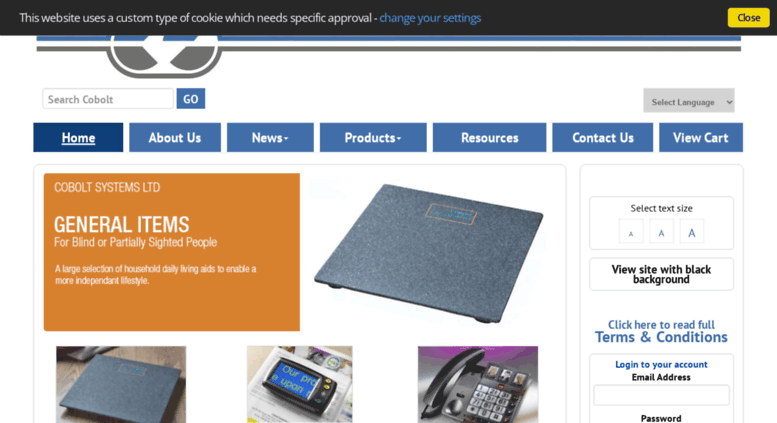This screenshot has height=423, width=777.
Task: Click the GO search button
Action: pyautogui.click(x=191, y=99)
